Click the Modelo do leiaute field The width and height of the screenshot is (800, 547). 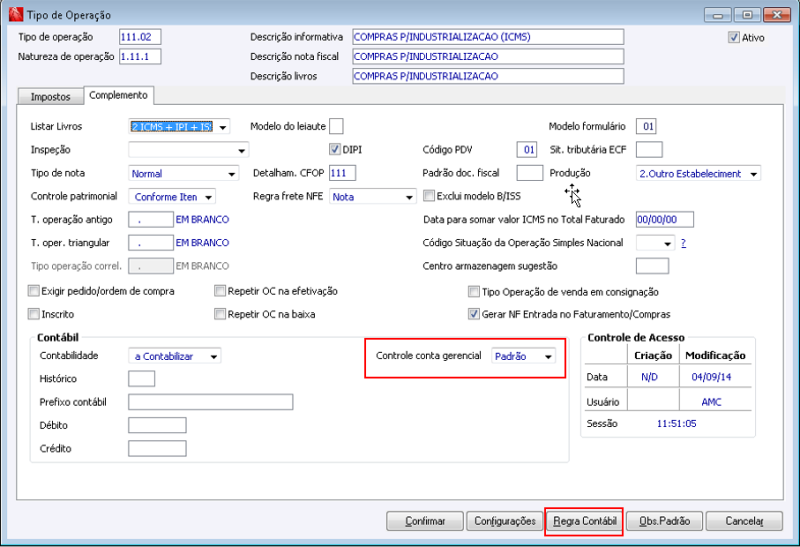point(336,126)
